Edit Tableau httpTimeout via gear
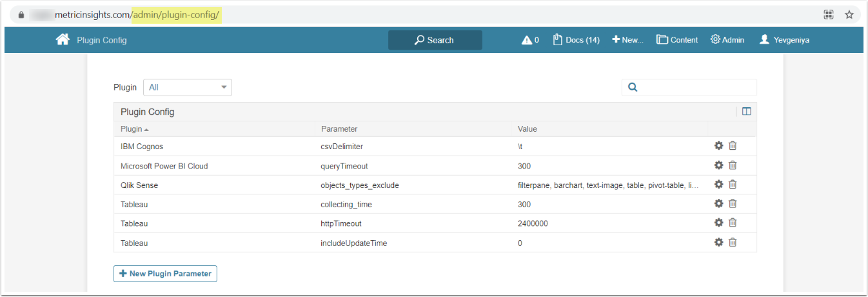 click(x=718, y=223)
